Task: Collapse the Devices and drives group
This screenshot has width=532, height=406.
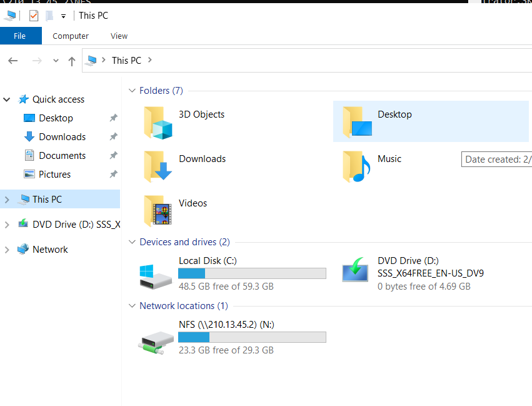Action: [132, 242]
